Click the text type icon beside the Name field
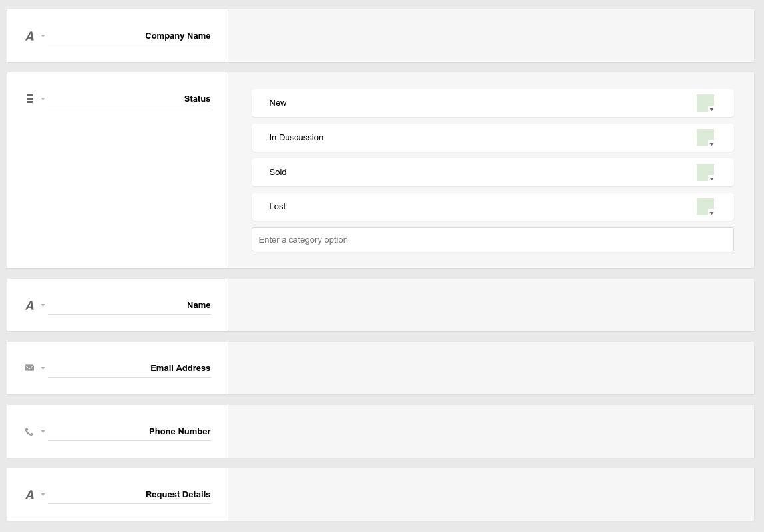 coord(30,305)
